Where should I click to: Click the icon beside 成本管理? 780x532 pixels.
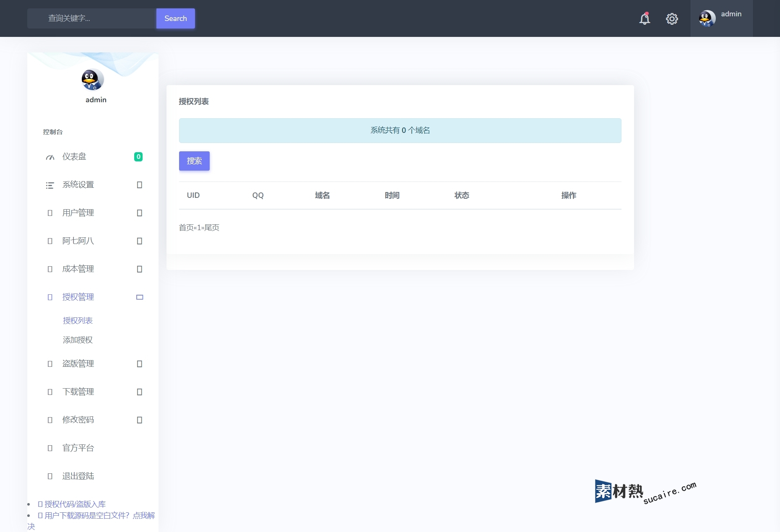point(50,269)
